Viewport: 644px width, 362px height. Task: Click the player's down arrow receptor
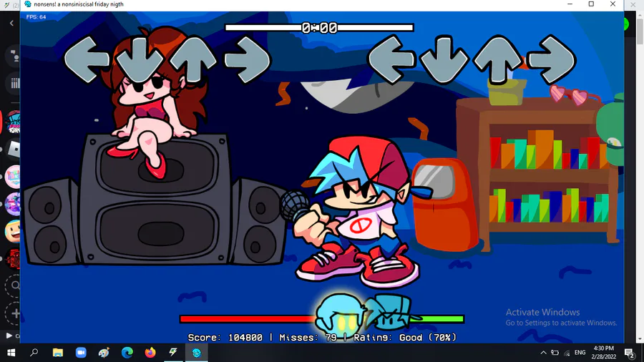tap(444, 59)
